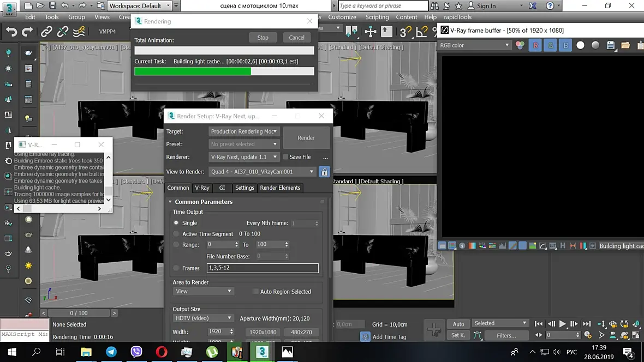The image size is (644, 362).
Task: Collapse the Common Parameters rollout
Action: [x=170, y=202]
